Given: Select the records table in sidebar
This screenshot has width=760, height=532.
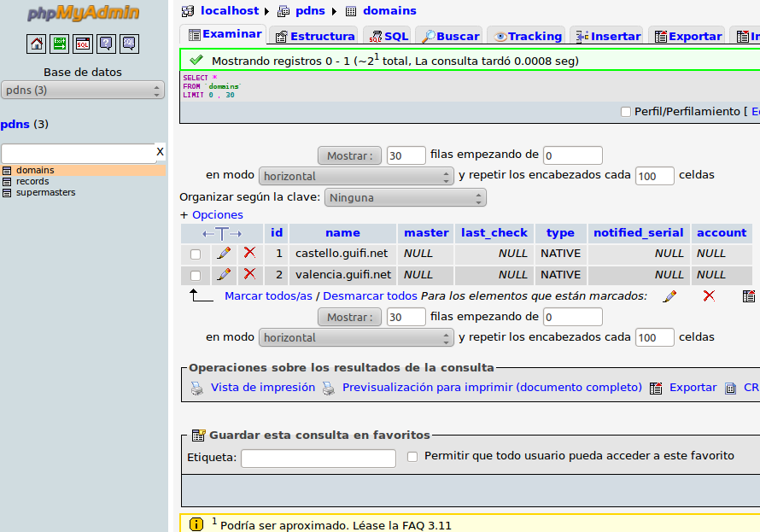Looking at the screenshot, I should pos(32,181).
